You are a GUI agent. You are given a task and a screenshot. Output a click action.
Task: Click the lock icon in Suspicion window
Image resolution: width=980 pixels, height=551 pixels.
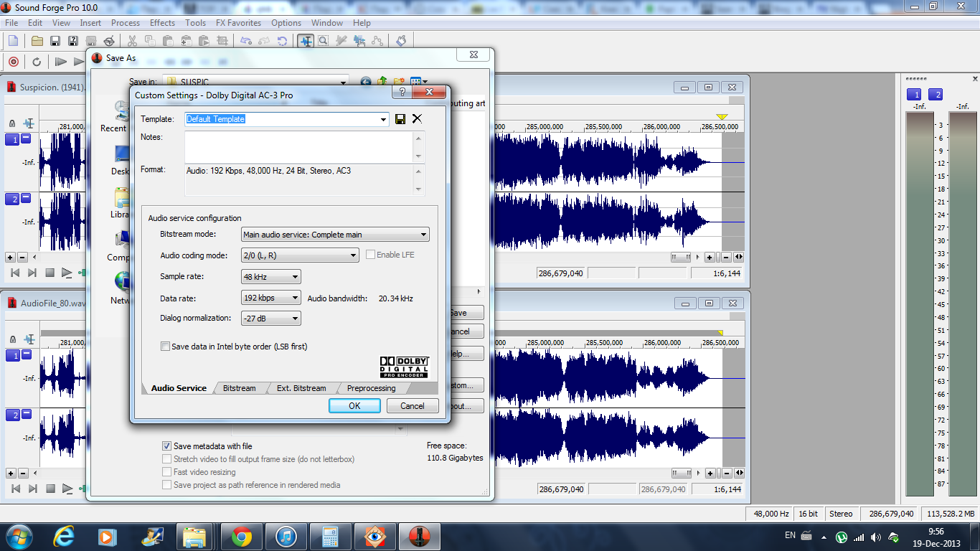pos(12,123)
